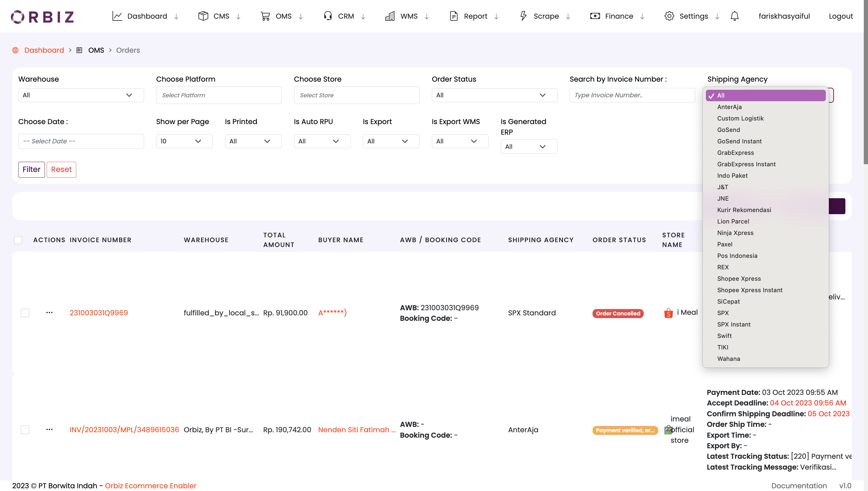
Task: Open the Is Export WMS dropdown
Action: (460, 141)
